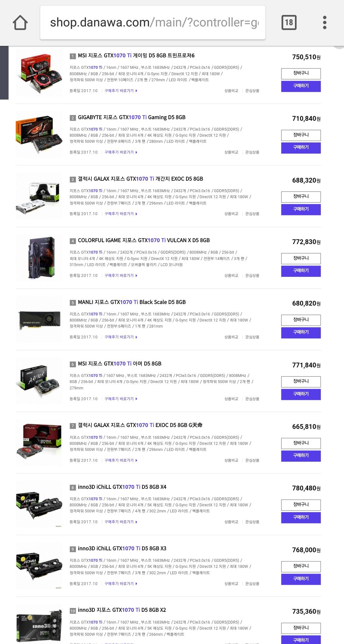344x644 pixels.
Task: Open MANLI GTX1070 Ti Black Scale title link
Action: (132, 302)
